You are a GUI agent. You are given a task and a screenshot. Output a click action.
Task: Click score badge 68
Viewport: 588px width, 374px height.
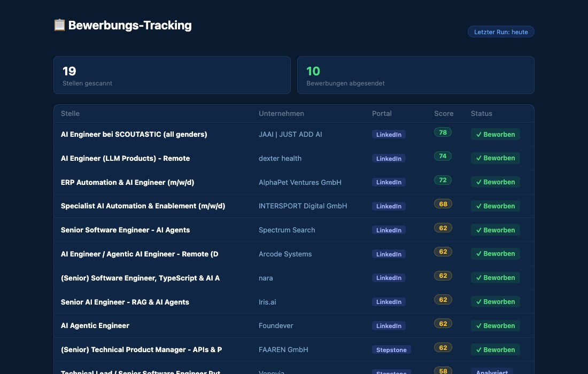(443, 204)
